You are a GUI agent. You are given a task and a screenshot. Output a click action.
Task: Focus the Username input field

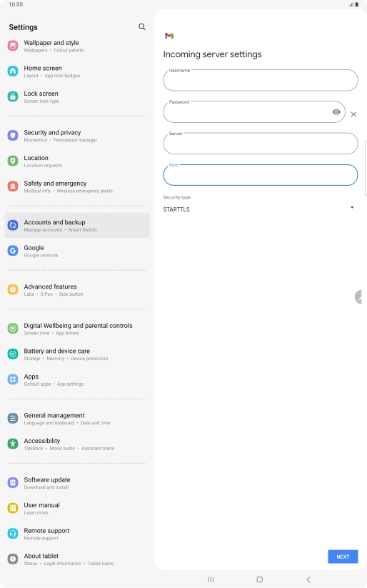point(261,80)
